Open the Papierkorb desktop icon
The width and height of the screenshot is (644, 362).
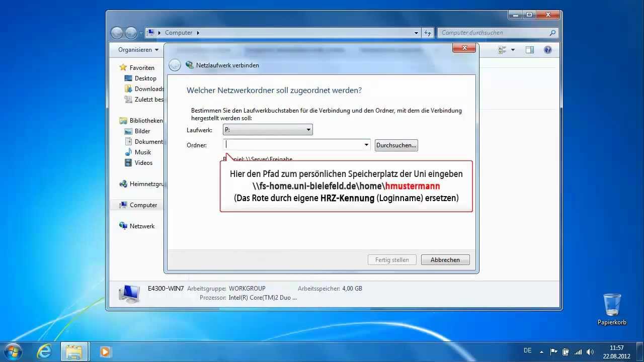point(612,309)
